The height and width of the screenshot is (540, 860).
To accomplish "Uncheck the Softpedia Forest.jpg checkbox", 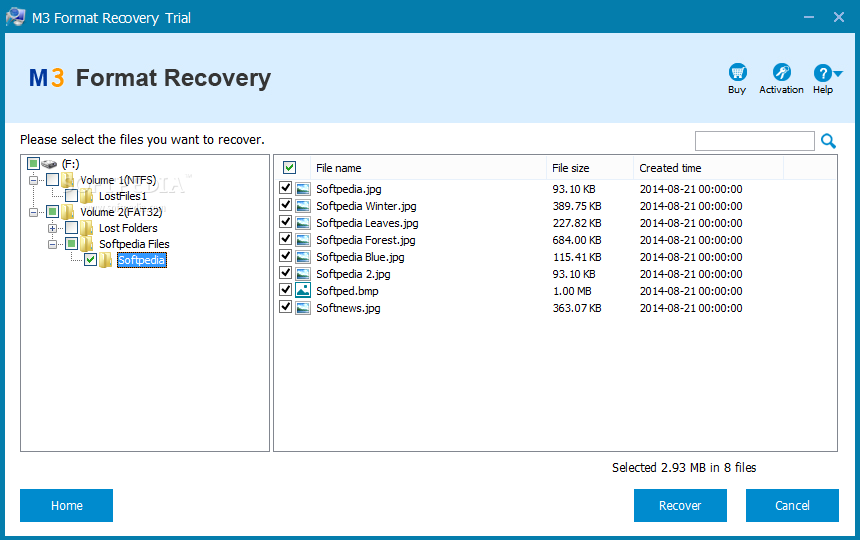I will (285, 239).
